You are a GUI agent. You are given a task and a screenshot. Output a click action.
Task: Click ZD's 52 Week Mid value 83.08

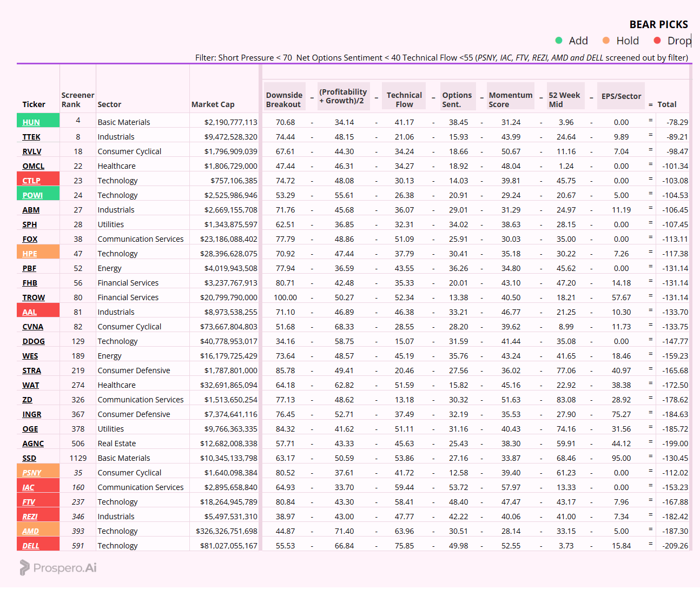click(x=566, y=400)
